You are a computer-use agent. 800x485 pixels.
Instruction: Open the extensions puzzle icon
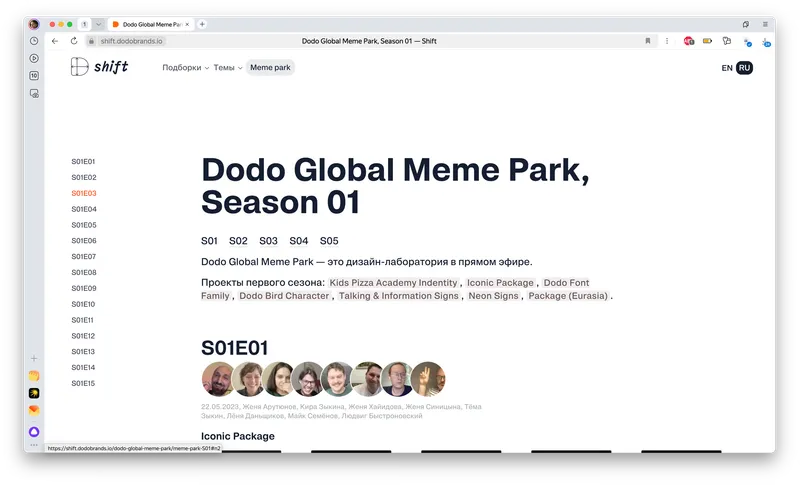727,41
